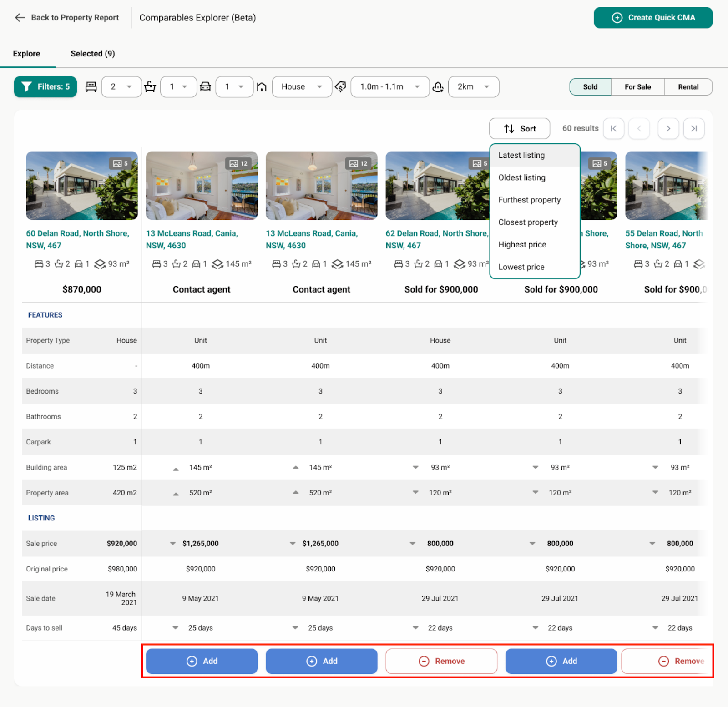
Task: Select the Sold listing toggle
Action: (x=590, y=87)
